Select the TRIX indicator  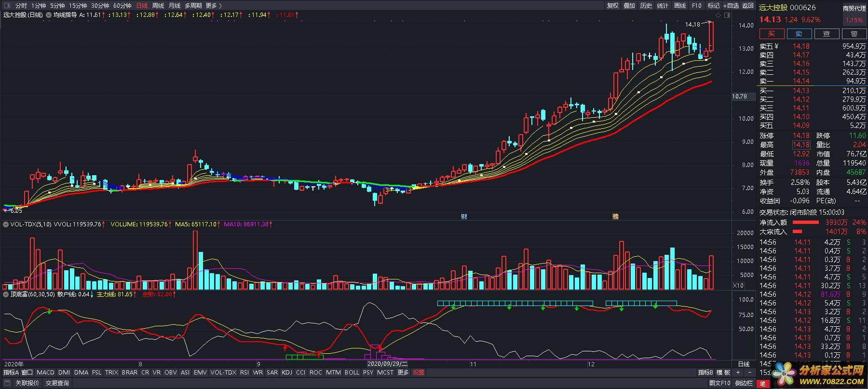click(x=111, y=373)
